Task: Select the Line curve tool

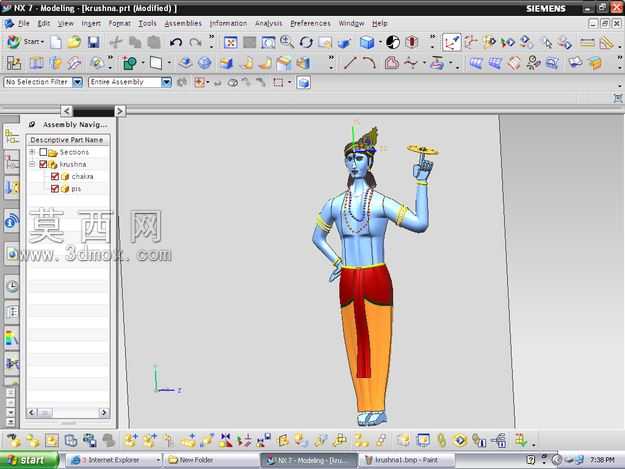Action: (x=350, y=63)
